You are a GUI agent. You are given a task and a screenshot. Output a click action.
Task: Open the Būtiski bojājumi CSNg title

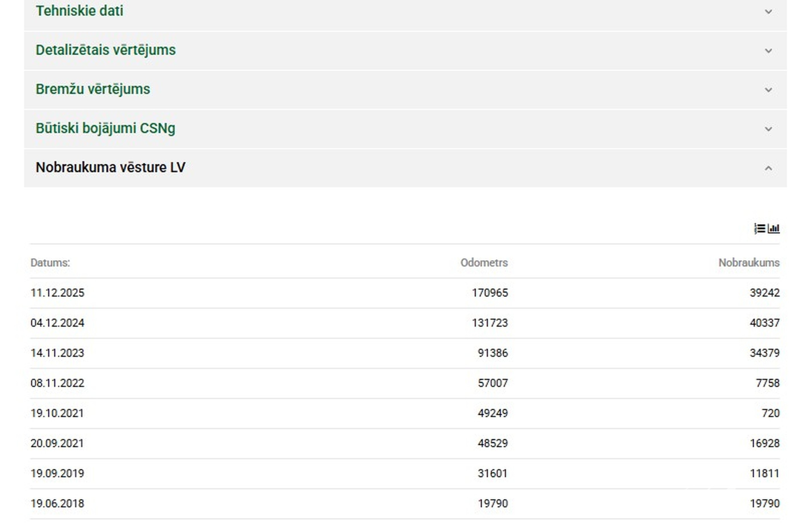tap(105, 128)
